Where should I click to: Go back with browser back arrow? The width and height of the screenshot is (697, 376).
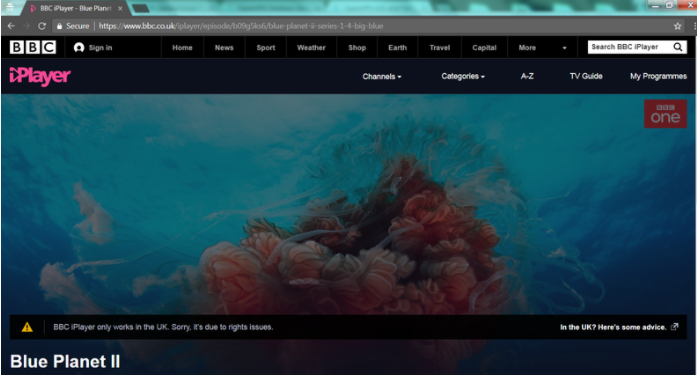pos(11,26)
